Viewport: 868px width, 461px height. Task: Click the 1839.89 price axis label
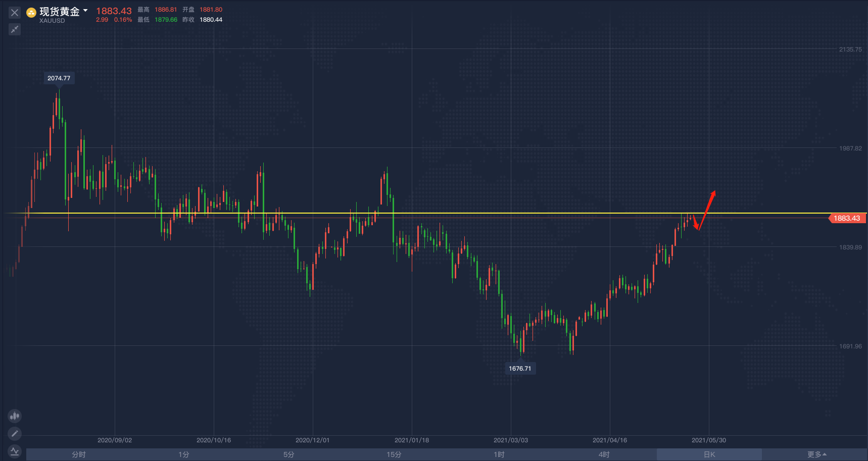point(850,247)
